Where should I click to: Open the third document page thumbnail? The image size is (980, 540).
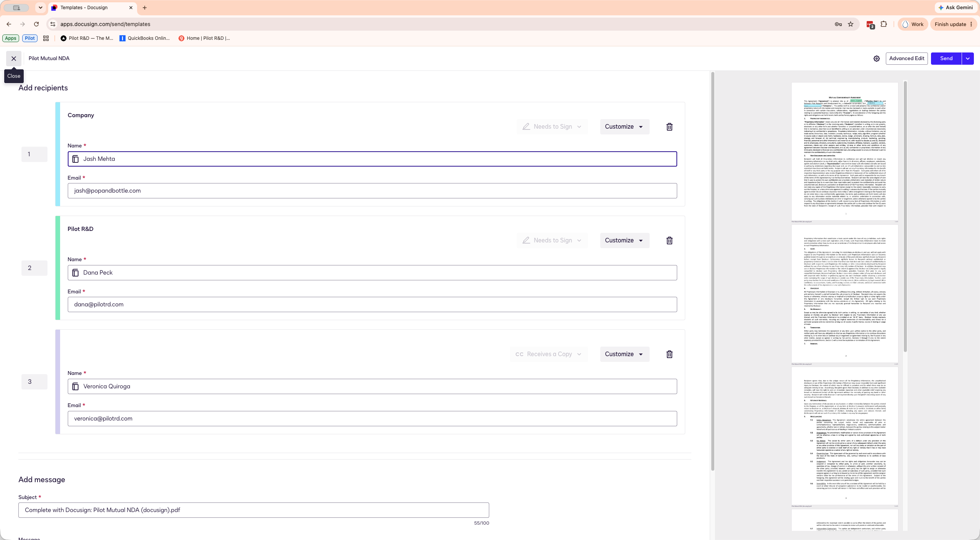coord(844,436)
